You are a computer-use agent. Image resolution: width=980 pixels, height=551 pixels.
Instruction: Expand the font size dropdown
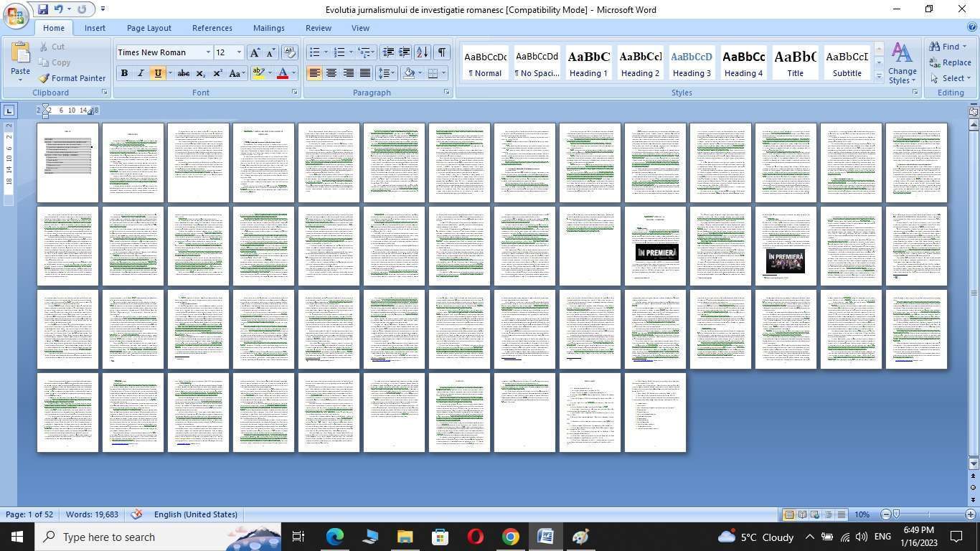[x=239, y=52]
